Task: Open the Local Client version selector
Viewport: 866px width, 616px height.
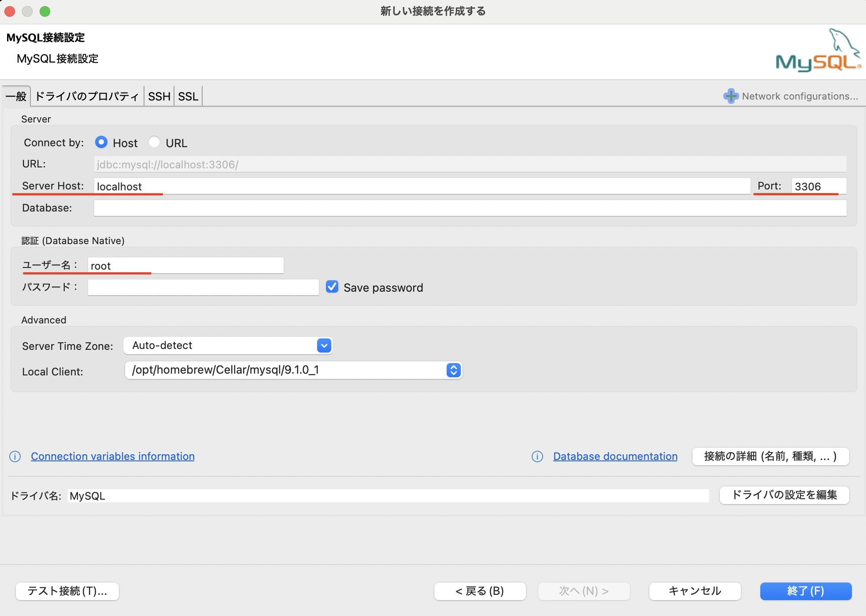Action: coord(453,370)
